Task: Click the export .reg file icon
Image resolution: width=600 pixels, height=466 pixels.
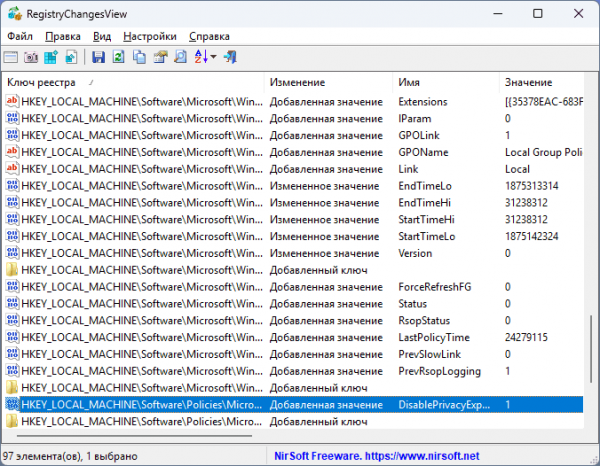Action: coord(71,57)
